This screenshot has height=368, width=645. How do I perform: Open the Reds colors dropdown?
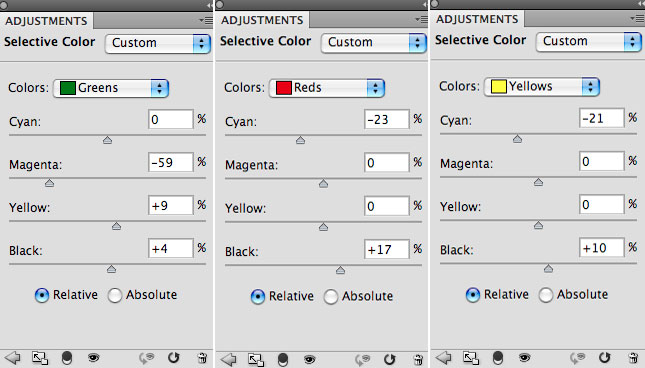coord(327,88)
